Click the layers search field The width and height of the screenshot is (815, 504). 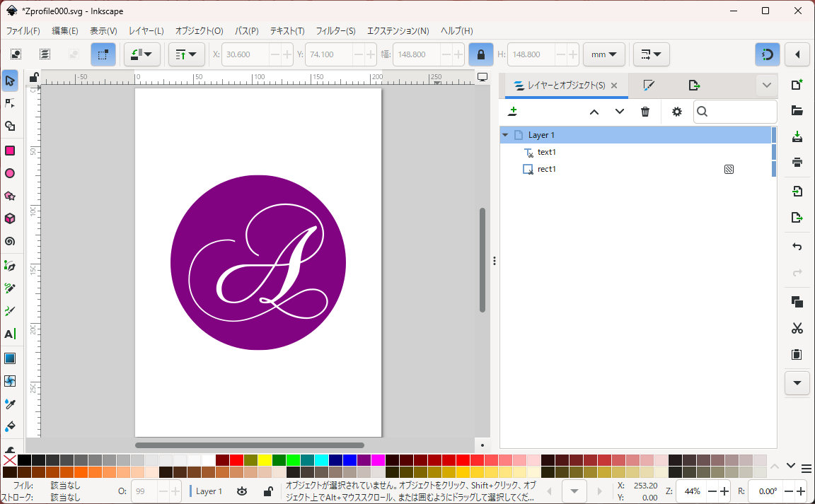735,112
